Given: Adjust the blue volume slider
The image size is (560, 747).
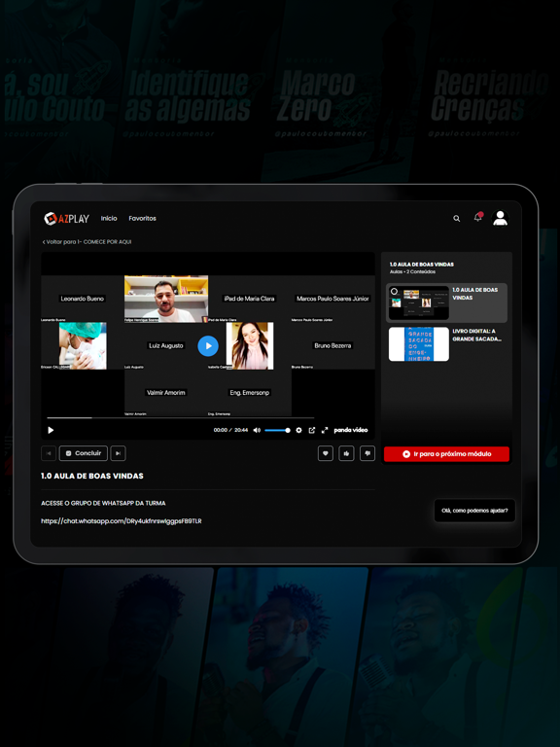Looking at the screenshot, I should (x=277, y=430).
